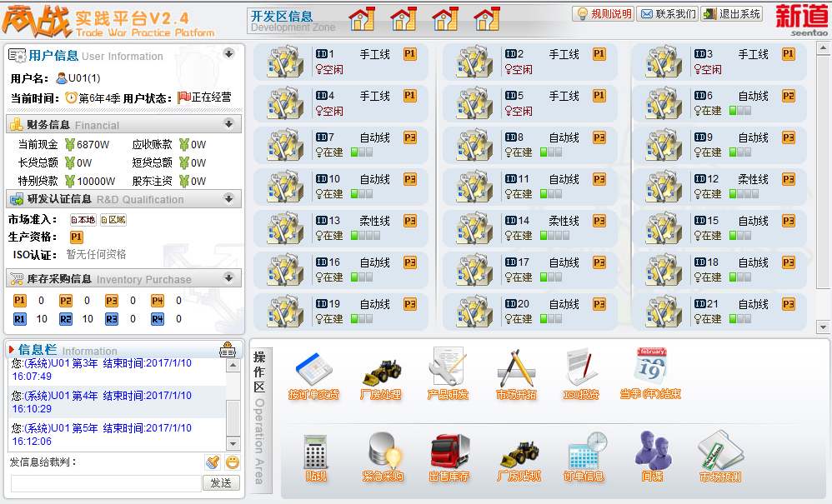832x504 pixels.
Task: Click information panel scroll up arrow
Action: tap(233, 366)
